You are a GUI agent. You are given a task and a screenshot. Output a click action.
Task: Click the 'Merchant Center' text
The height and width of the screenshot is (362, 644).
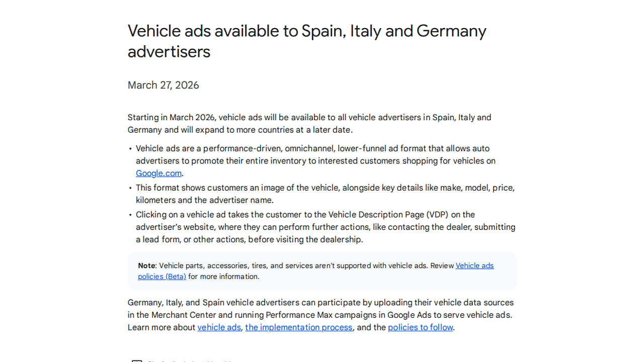pyautogui.click(x=184, y=315)
